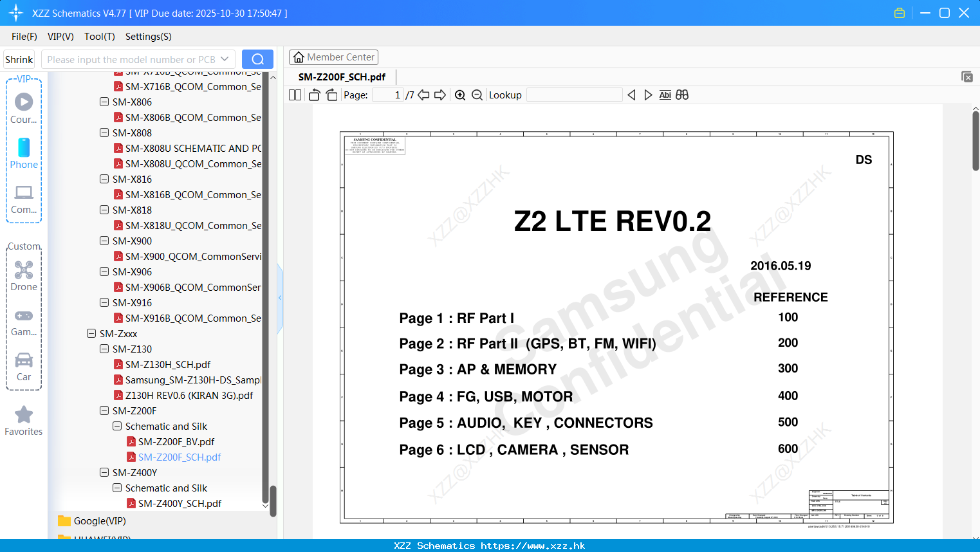Open the Settings(S) menu
Viewport: 980px width, 552px height.
click(x=149, y=37)
